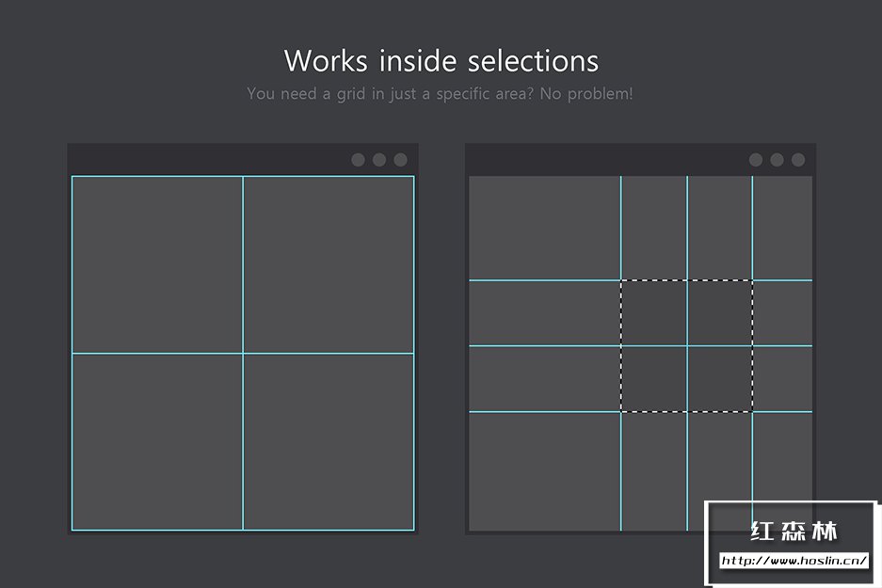
Task: Open the http://www.hoslin.cn/ watermark link
Action: click(794, 561)
